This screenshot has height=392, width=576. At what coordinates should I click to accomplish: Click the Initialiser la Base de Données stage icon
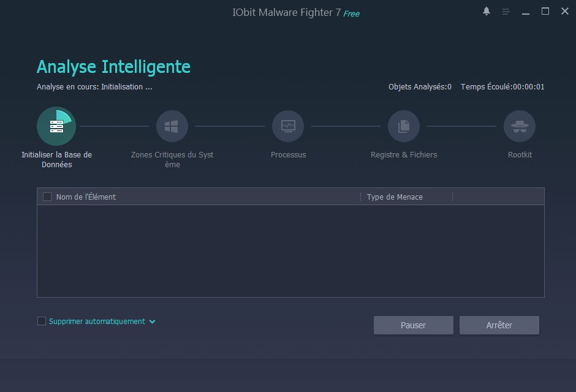click(56, 126)
